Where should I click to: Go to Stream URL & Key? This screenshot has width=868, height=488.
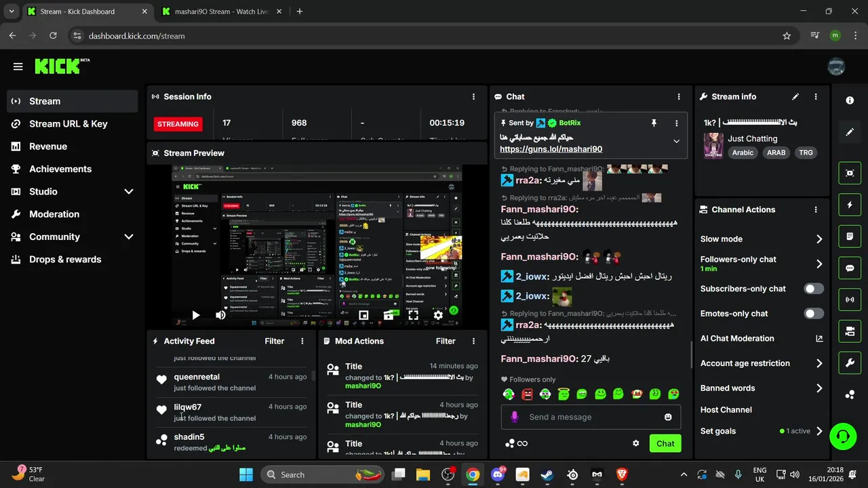(x=73, y=124)
